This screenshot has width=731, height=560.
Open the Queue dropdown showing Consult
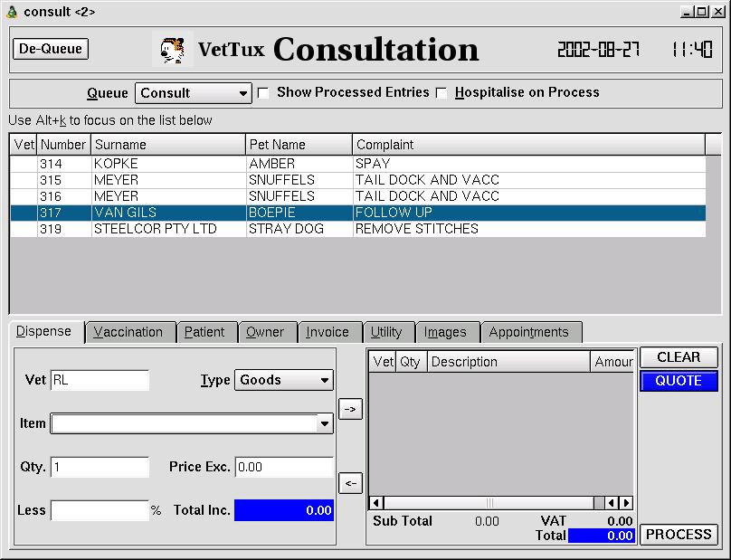point(194,93)
